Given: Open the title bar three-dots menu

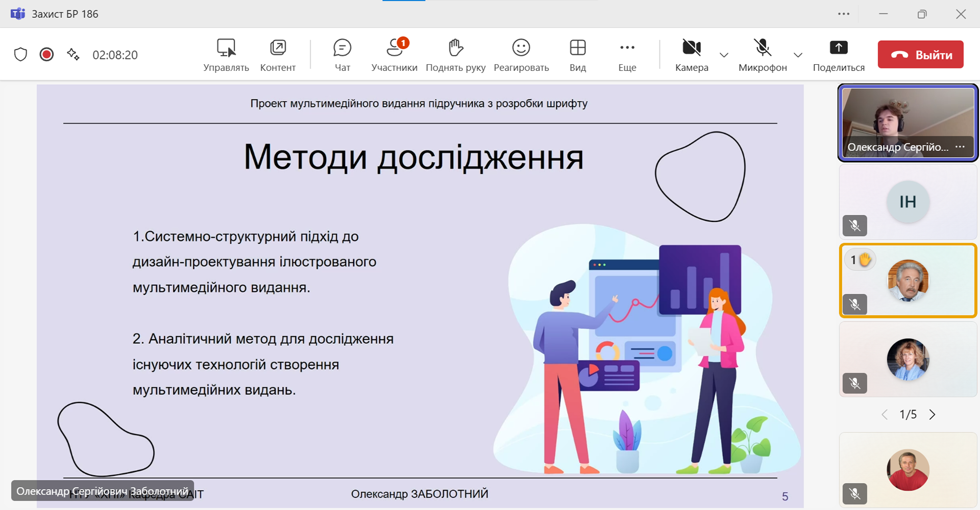Looking at the screenshot, I should [x=844, y=14].
